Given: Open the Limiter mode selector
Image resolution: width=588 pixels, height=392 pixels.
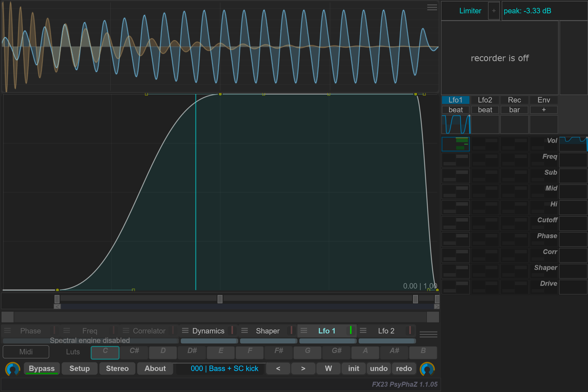Looking at the screenshot, I should pyautogui.click(x=470, y=11).
